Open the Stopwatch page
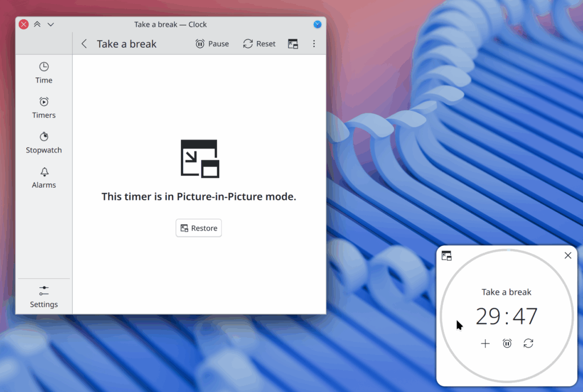583x392 pixels. click(x=44, y=143)
